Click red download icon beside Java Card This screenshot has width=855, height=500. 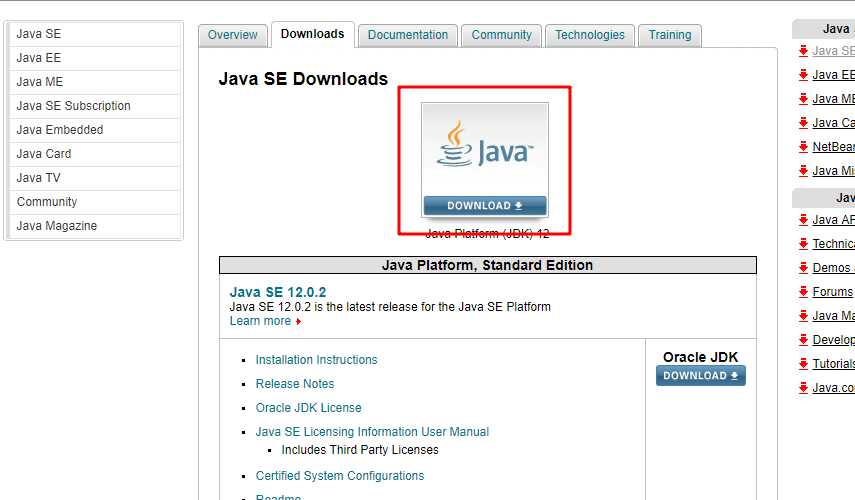[803, 123]
